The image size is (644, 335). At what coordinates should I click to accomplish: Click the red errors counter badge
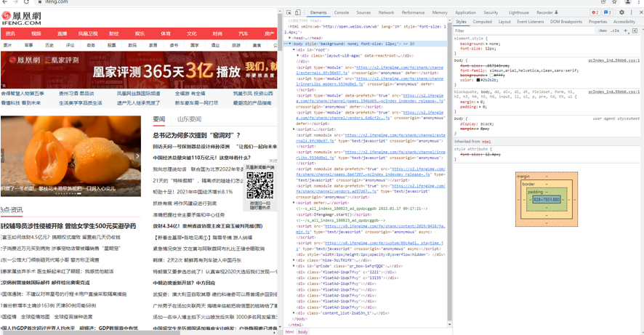(x=595, y=13)
